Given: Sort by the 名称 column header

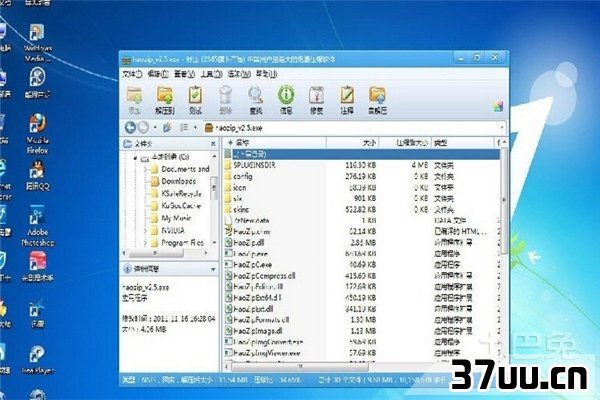Looking at the screenshot, I should (x=275, y=143).
